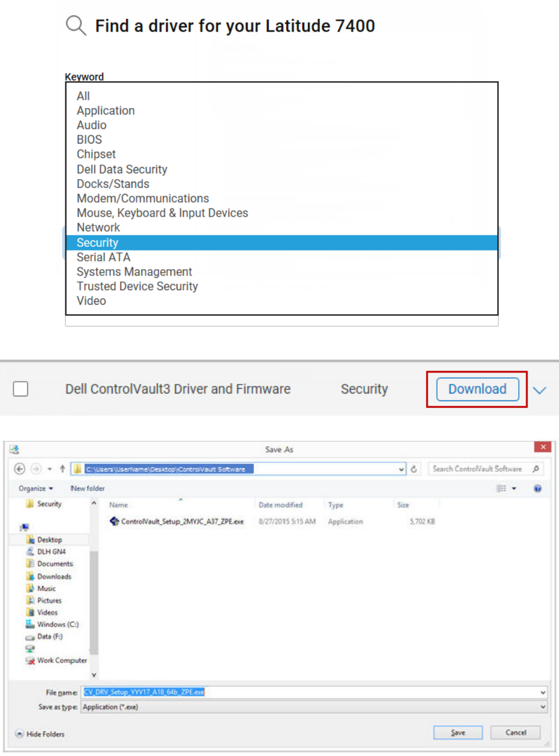
Task: Change the view with the view icon
Action: click(x=501, y=488)
